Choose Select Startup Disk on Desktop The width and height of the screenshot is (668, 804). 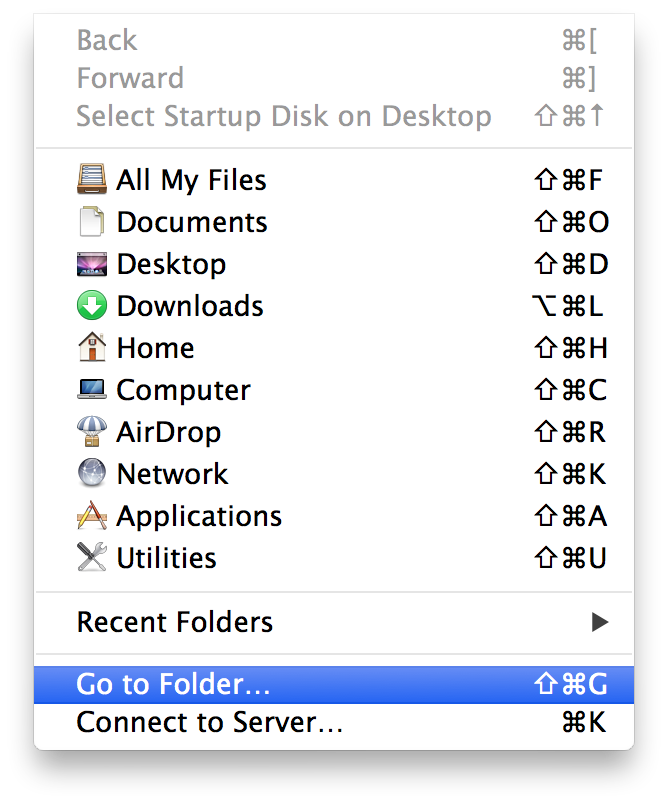[x=283, y=116]
